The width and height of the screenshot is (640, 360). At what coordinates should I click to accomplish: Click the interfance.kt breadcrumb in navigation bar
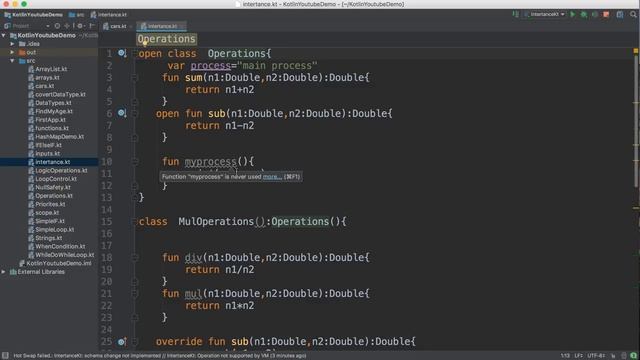coord(109,15)
